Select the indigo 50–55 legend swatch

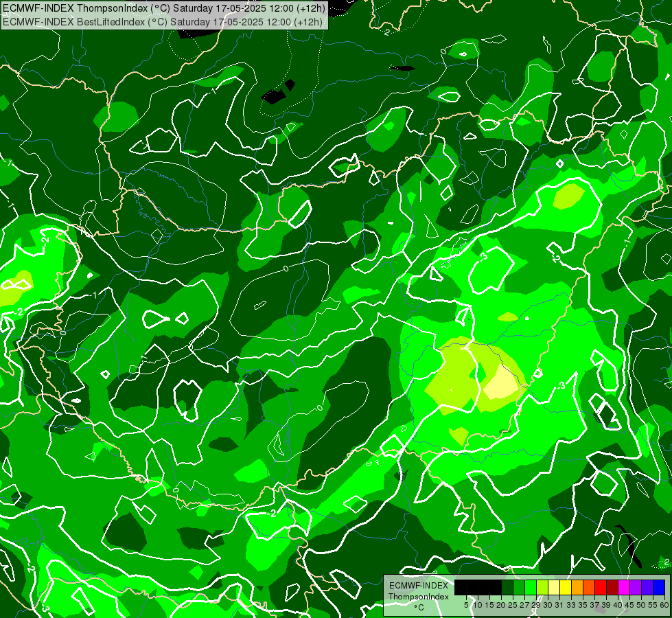(647, 588)
